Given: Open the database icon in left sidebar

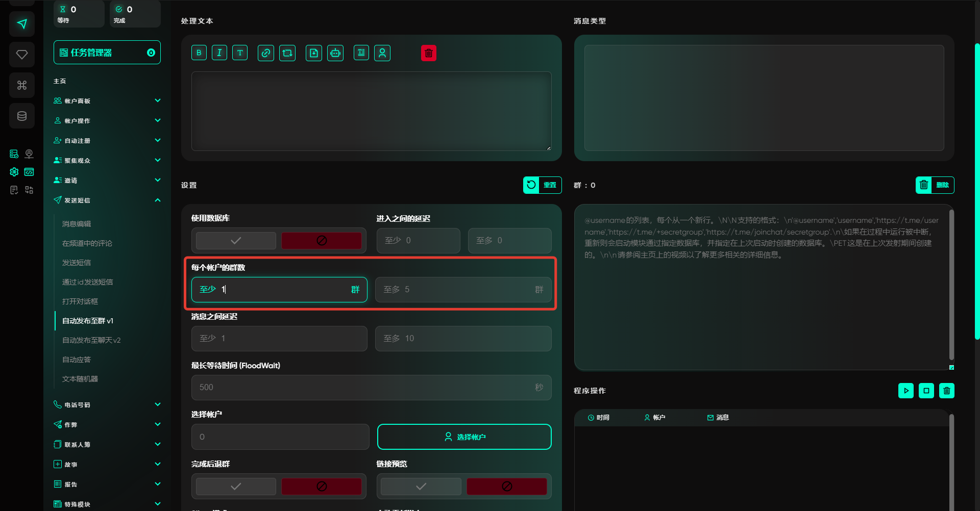Looking at the screenshot, I should (22, 116).
